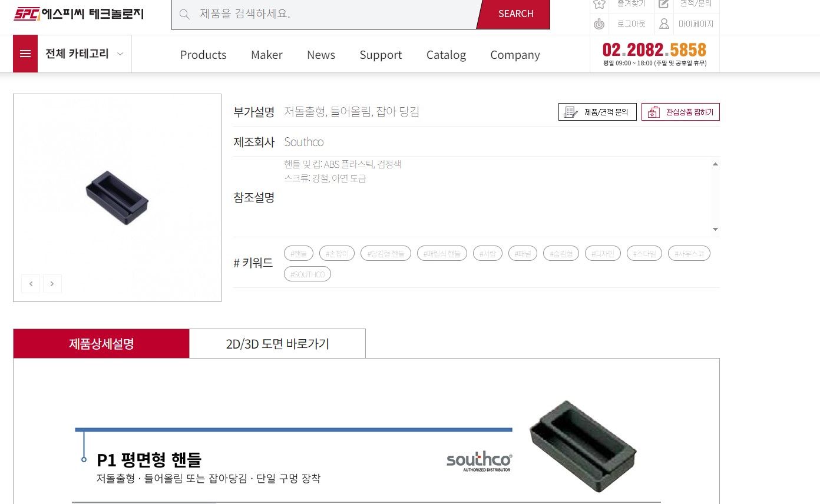Click the 견적/문의 pencil icon
This screenshot has width=820, height=504.
pos(664,4)
